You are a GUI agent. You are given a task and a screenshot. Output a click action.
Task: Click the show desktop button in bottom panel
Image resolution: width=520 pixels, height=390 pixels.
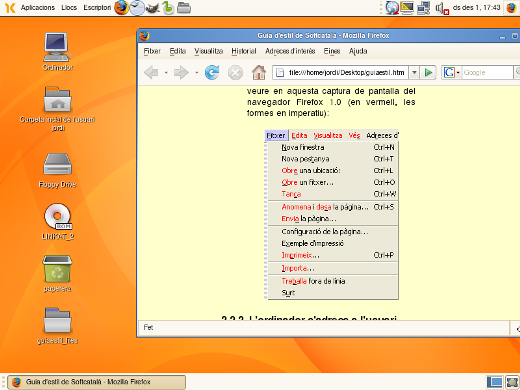tap(494, 382)
